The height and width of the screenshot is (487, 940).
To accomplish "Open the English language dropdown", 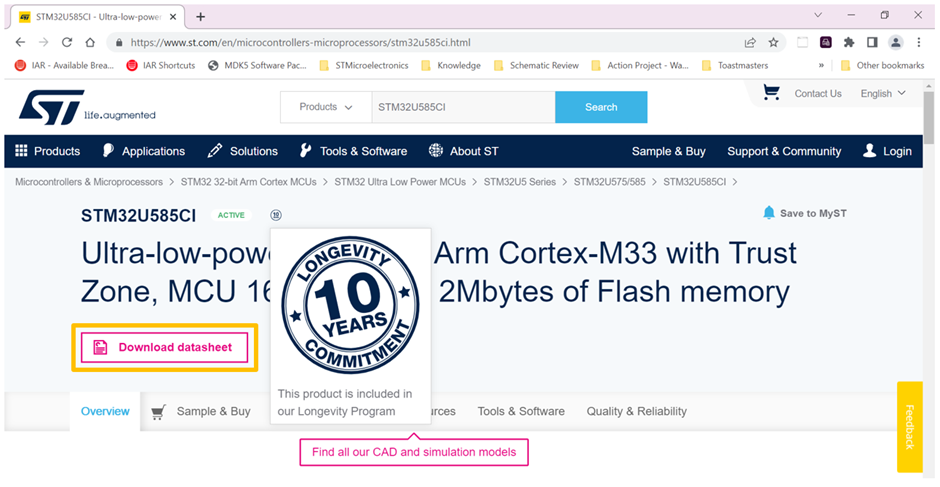I will tap(883, 94).
